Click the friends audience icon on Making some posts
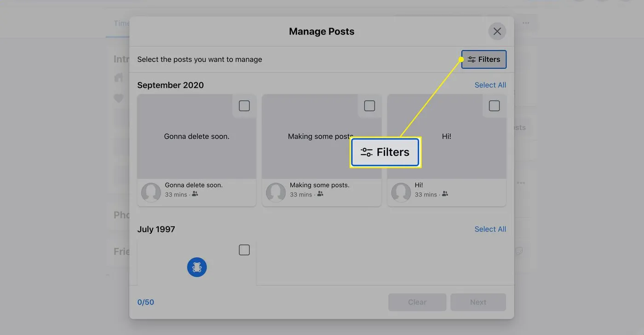644x335 pixels. 321,195
